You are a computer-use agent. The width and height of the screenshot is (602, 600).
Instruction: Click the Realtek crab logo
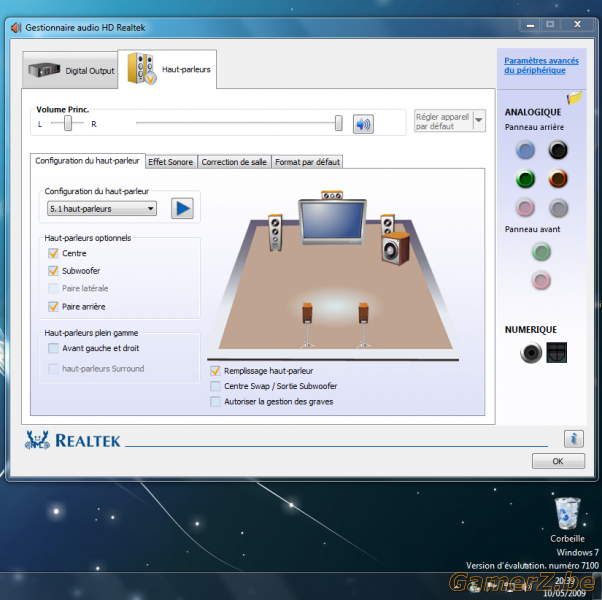(x=37, y=440)
